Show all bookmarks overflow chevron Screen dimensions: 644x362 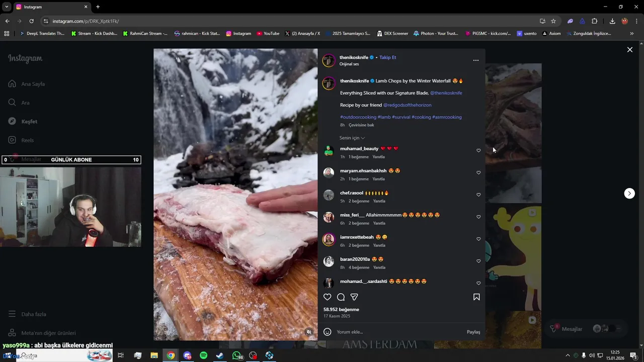(632, 34)
